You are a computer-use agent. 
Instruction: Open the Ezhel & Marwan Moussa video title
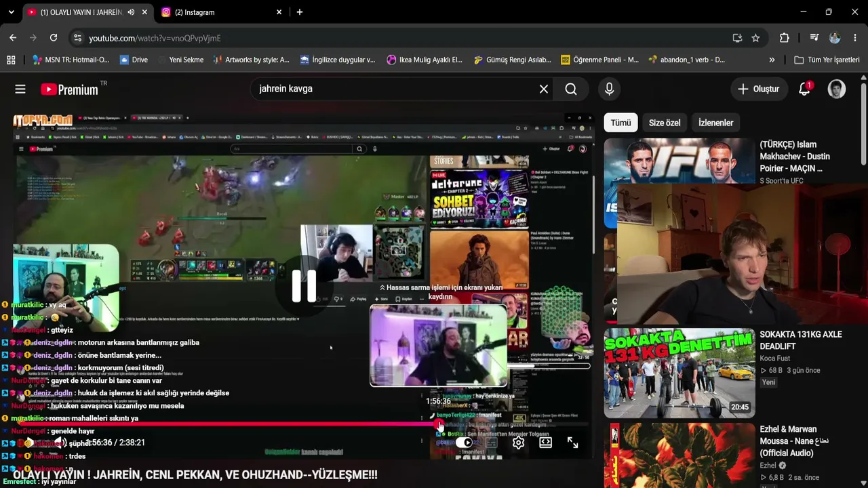tap(795, 441)
